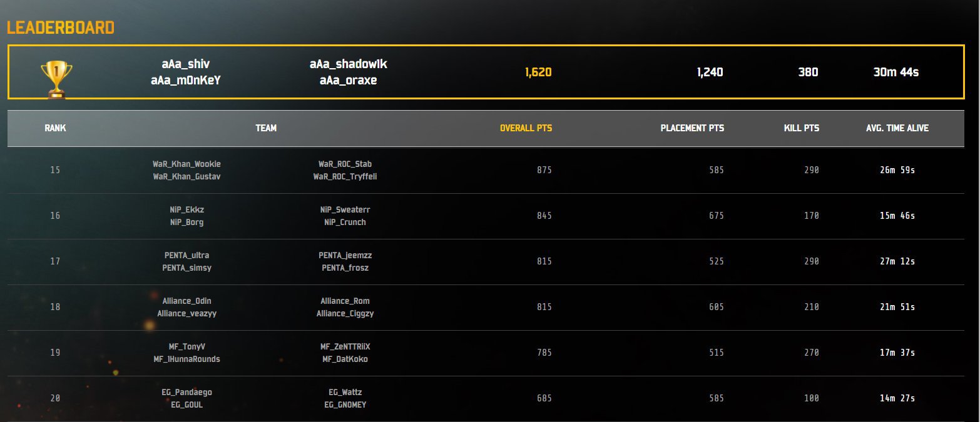Open player EG_GNOMEY on rank 20
980x422 pixels.
(345, 404)
